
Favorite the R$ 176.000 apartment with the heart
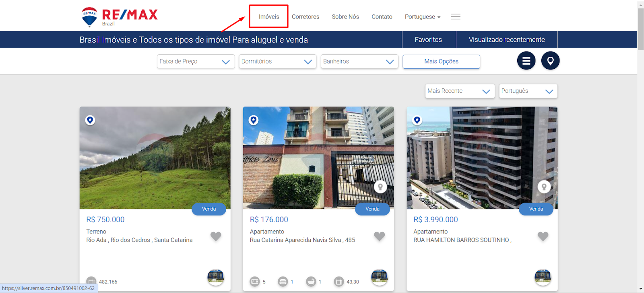[x=380, y=236]
